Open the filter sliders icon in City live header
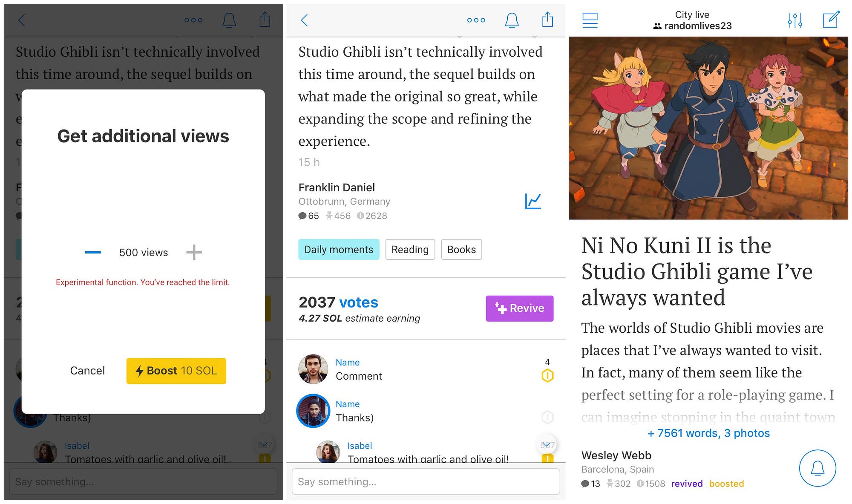Viewport: 852px width, 504px height. point(795,20)
